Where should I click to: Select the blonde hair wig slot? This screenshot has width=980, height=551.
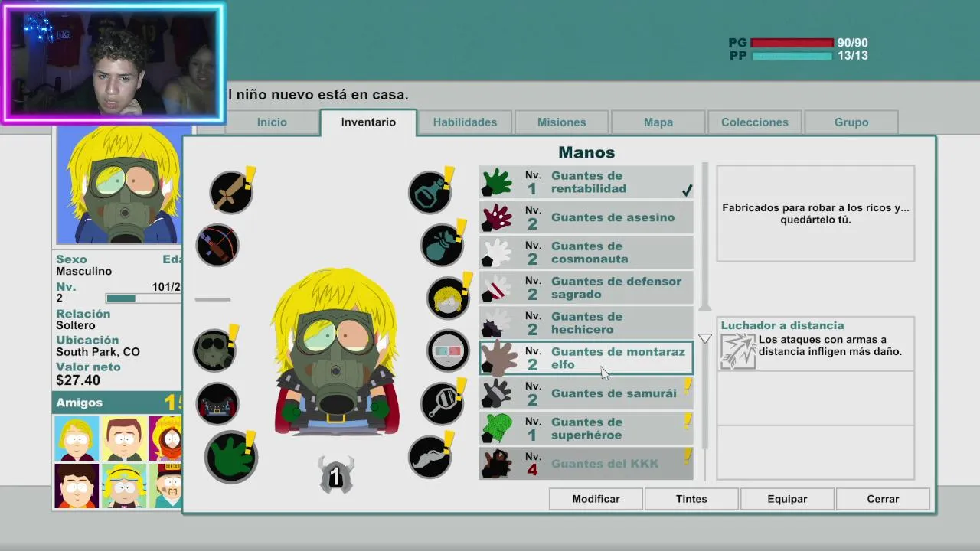(448, 298)
